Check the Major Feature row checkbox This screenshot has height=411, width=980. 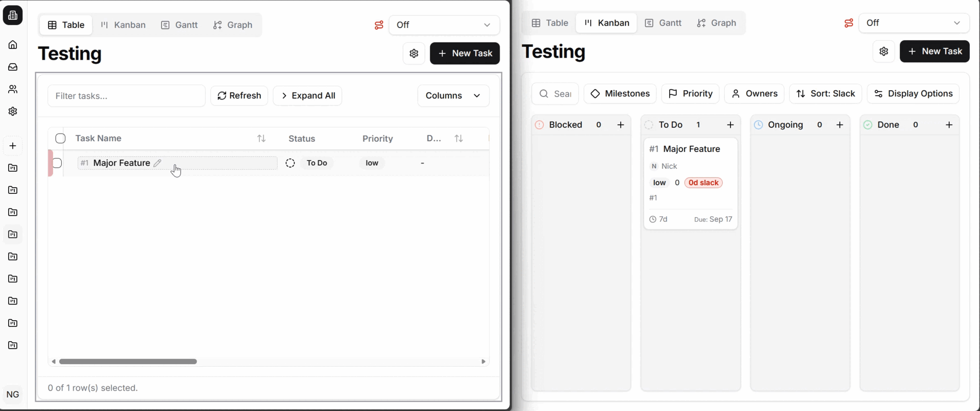click(x=57, y=163)
